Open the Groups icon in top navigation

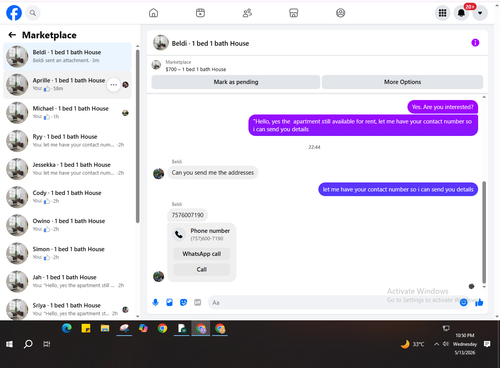tap(340, 13)
